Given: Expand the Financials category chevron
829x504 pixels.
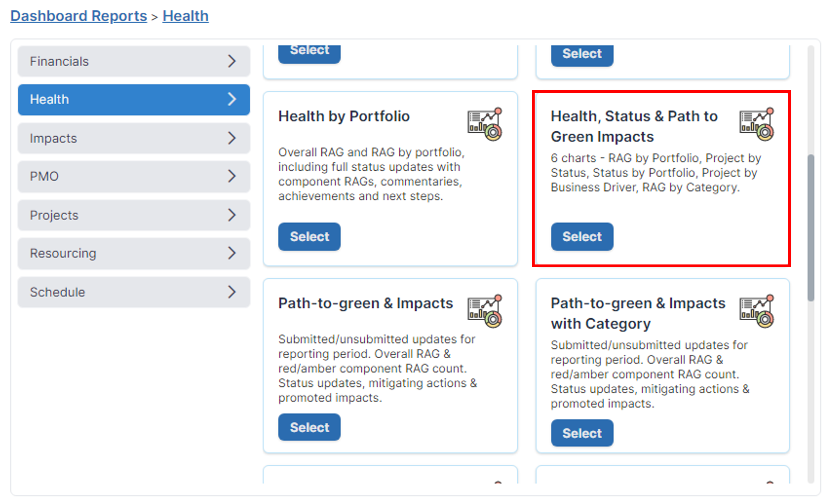Looking at the screenshot, I should click(231, 61).
